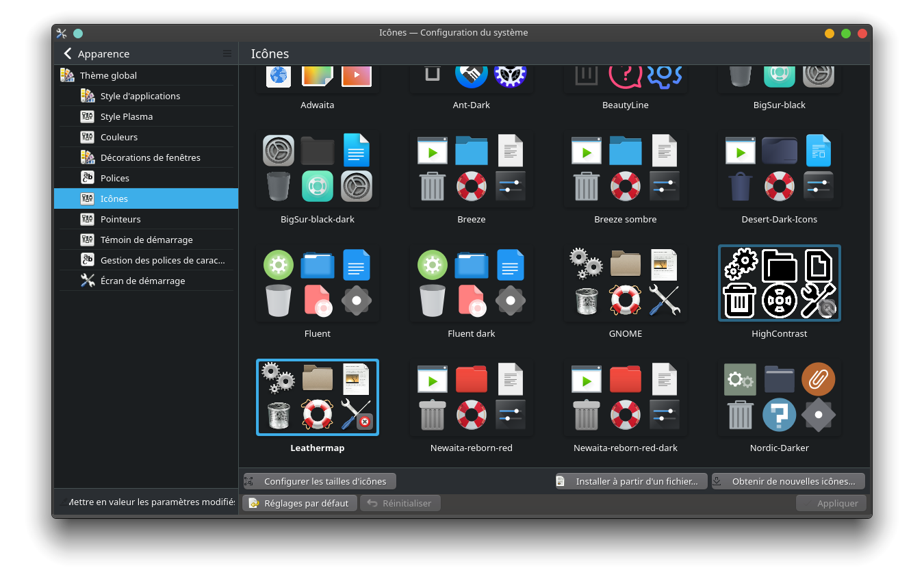Click the Polices sidebar icon
The height and width of the screenshot is (577, 924).
(x=88, y=178)
